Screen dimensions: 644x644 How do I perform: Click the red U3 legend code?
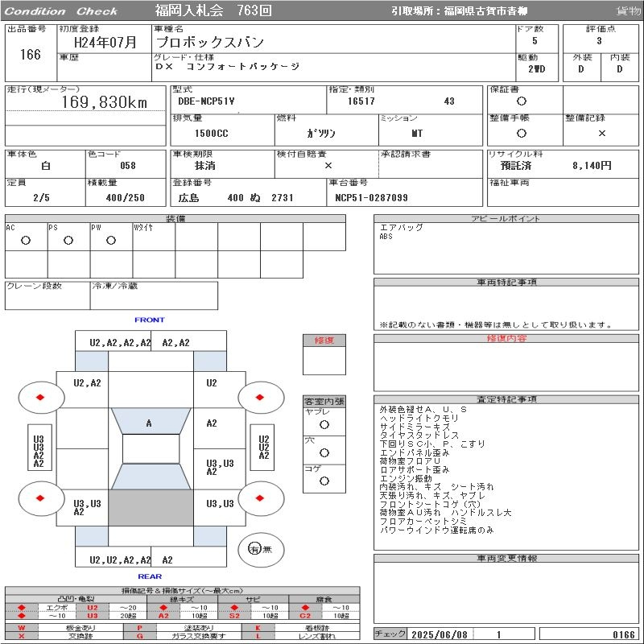click(x=93, y=616)
